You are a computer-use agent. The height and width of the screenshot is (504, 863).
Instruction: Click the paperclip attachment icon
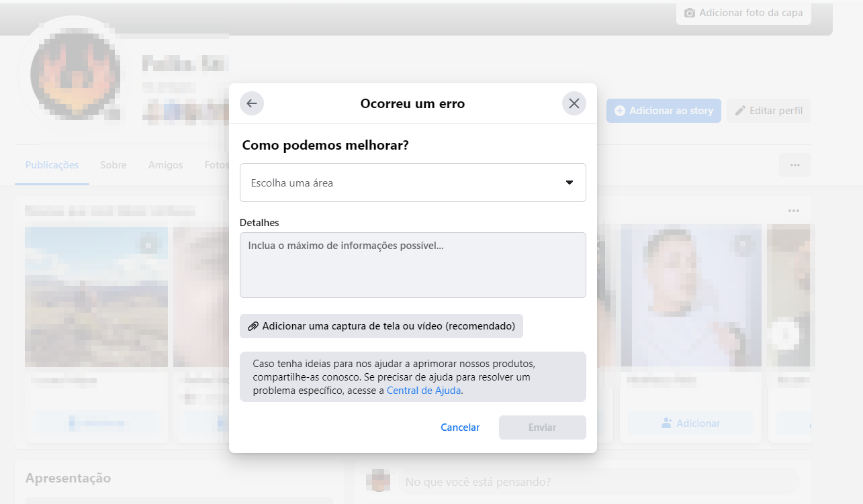pos(253,326)
